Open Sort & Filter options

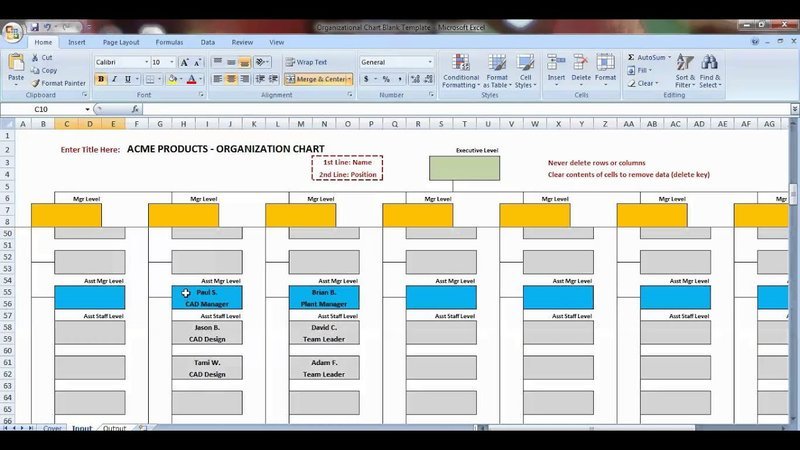685,71
